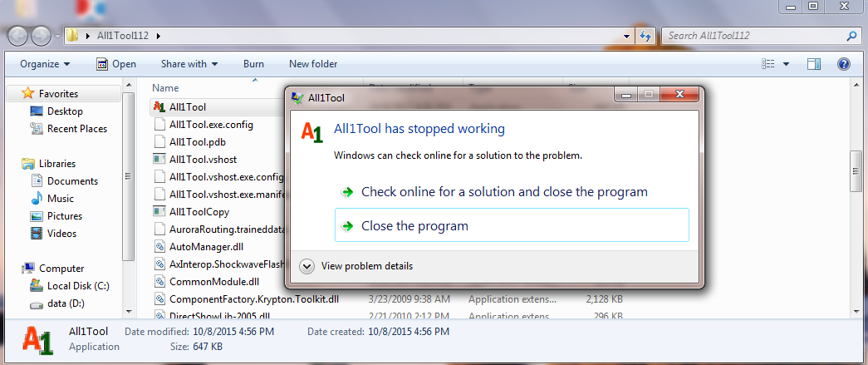Select All1Tool.vshost file icon

pyautogui.click(x=159, y=159)
